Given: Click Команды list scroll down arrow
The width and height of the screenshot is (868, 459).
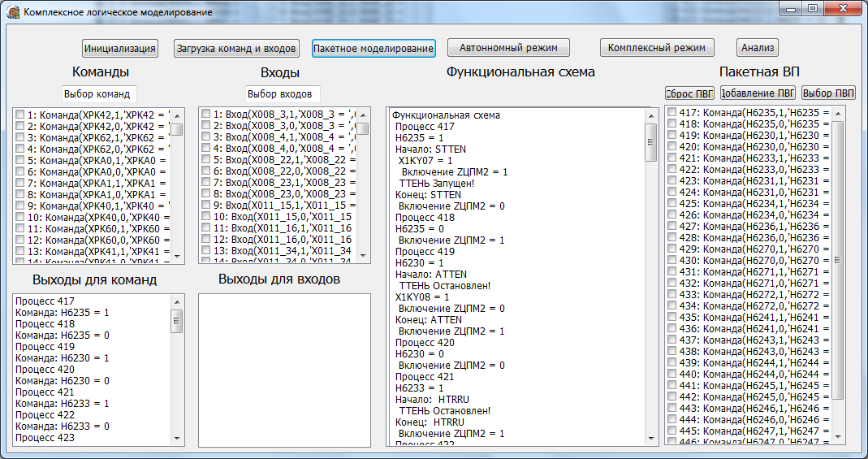Looking at the screenshot, I should [177, 256].
